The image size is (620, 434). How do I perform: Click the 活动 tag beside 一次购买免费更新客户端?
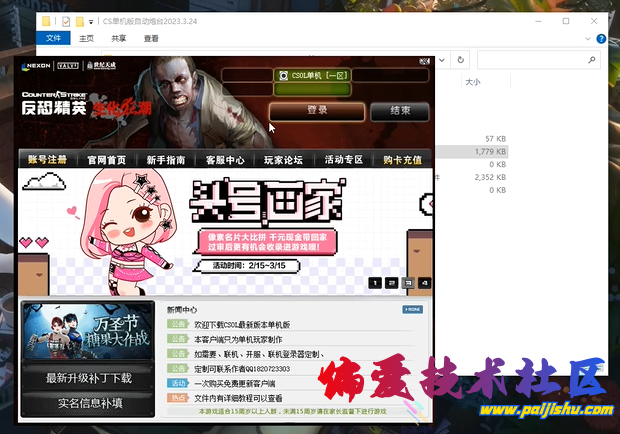coord(178,383)
